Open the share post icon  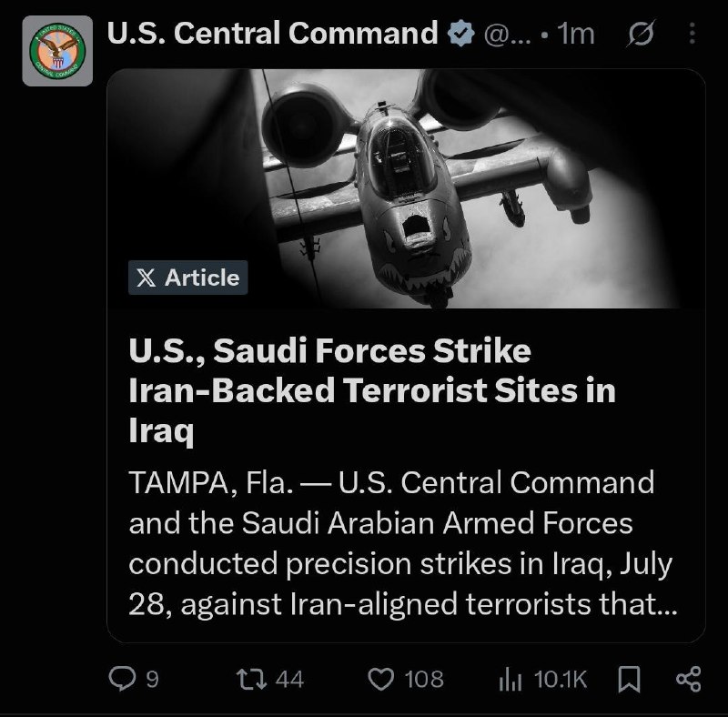click(689, 679)
